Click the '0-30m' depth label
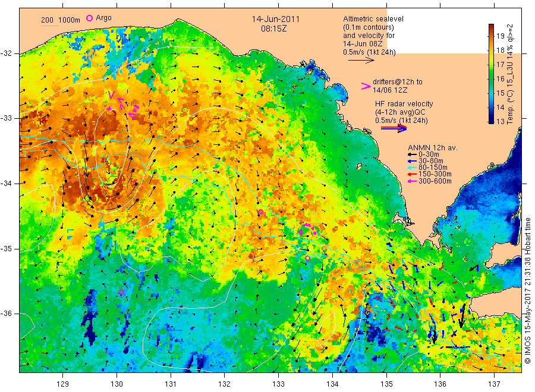Screen dimensions: 535x392 point(429,154)
